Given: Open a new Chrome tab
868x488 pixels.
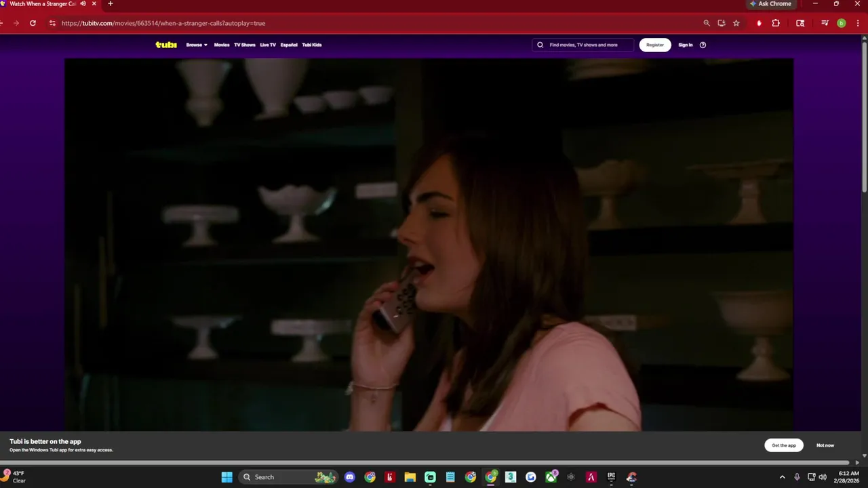Looking at the screenshot, I should pos(111,4).
